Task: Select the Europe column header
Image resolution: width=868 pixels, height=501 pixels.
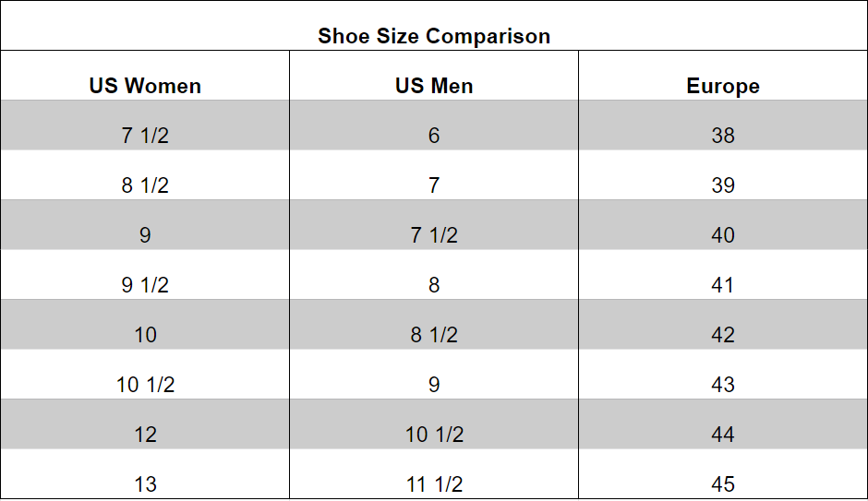Action: pyautogui.click(x=723, y=86)
